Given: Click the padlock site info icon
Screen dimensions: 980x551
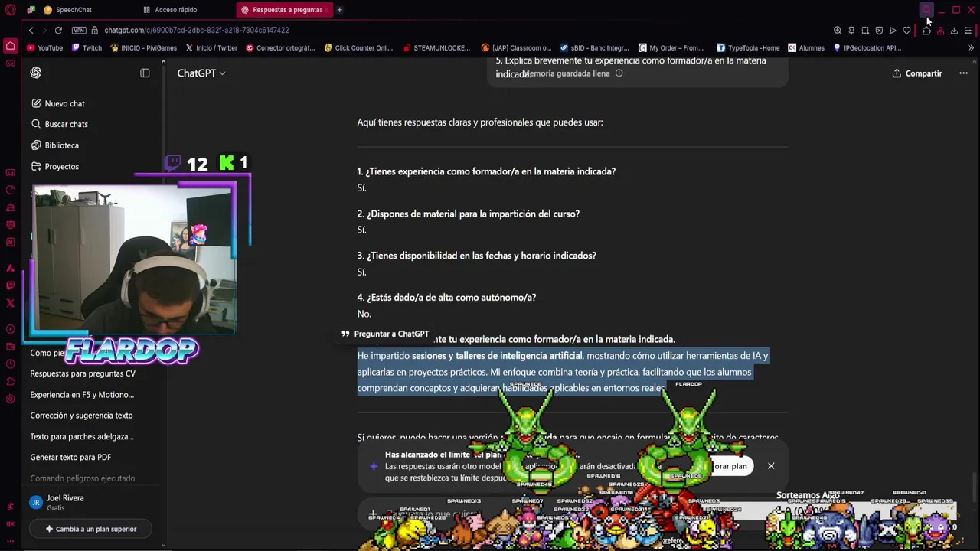Looking at the screenshot, I should pos(95,31).
